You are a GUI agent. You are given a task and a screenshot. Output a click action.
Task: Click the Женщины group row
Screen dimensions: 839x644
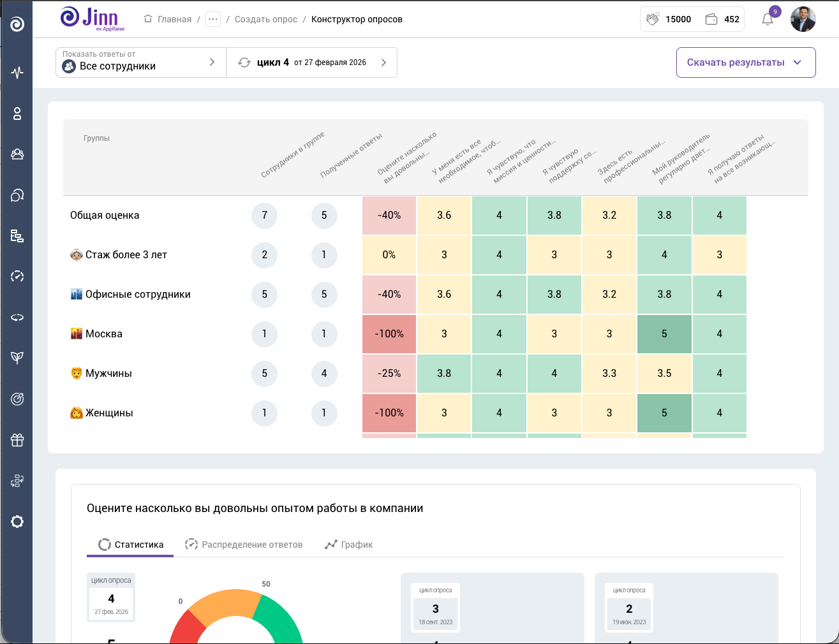click(x=101, y=413)
